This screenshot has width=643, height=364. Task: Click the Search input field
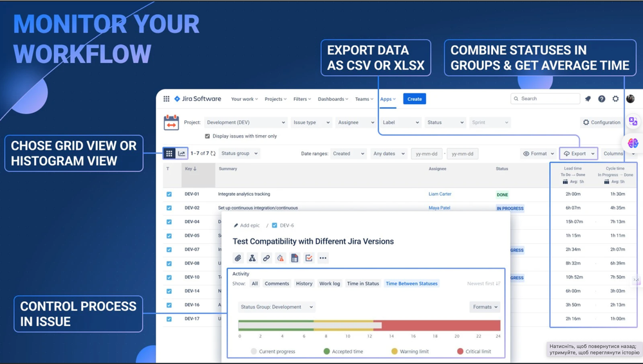point(545,99)
